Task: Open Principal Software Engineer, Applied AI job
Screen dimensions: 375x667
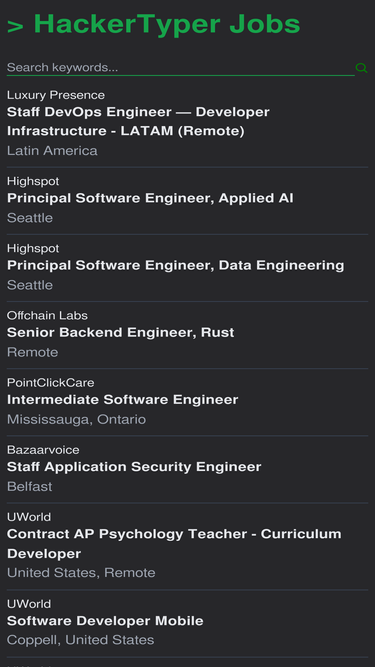Action: [150, 198]
